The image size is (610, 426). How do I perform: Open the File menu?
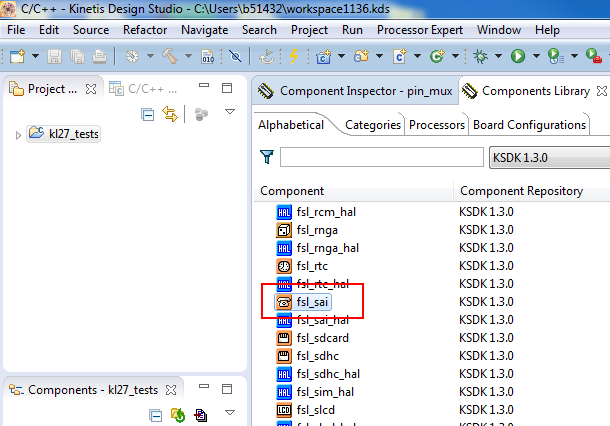16,30
